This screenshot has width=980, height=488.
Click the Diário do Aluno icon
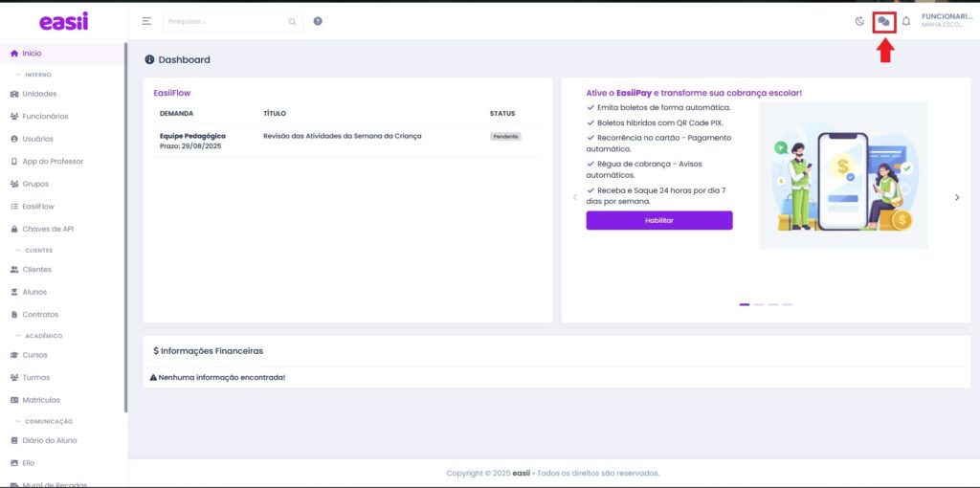[14, 441]
